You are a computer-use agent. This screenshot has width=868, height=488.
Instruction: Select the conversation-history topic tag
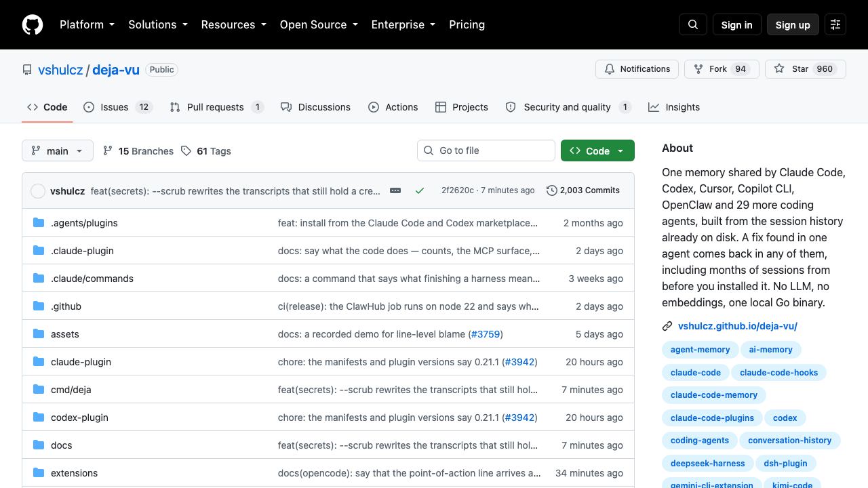pos(790,441)
